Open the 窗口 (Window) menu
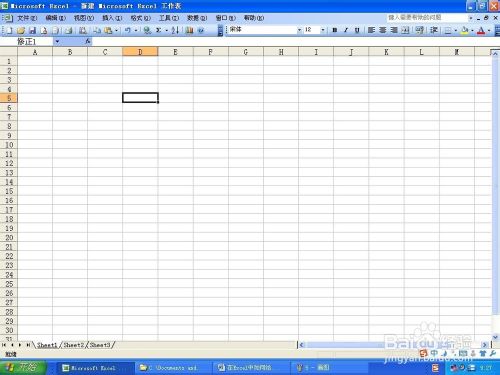 point(226,18)
